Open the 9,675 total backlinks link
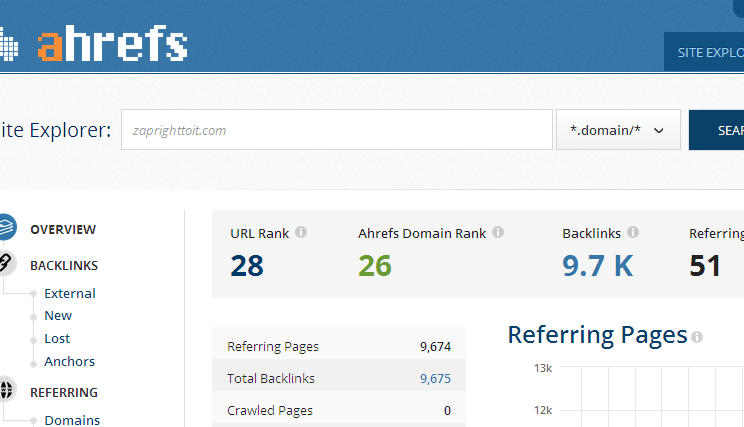 point(435,379)
